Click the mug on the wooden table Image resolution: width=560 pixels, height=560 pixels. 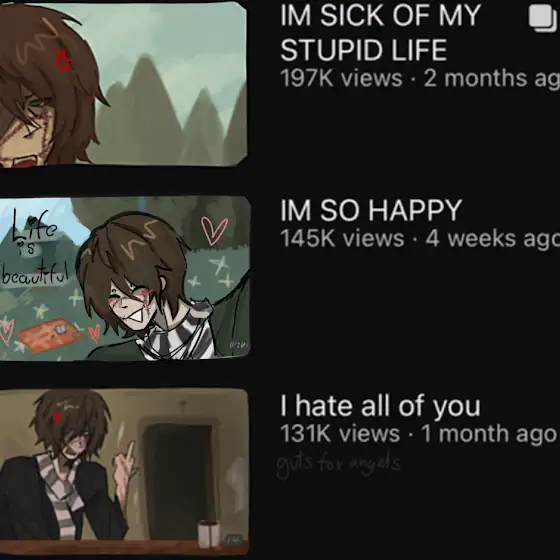[209, 534]
